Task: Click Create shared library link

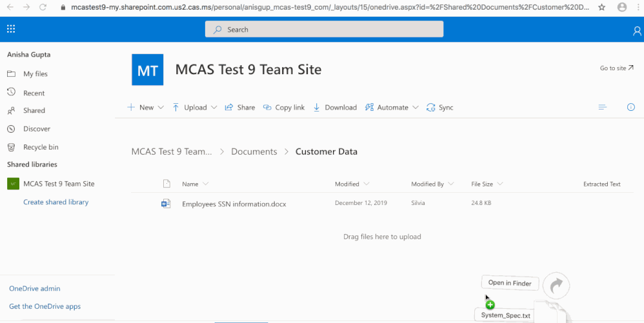Action: pyautogui.click(x=56, y=202)
